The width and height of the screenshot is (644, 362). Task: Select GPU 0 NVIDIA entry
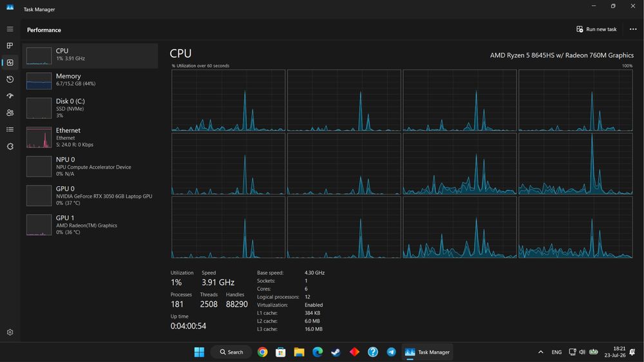(90, 196)
